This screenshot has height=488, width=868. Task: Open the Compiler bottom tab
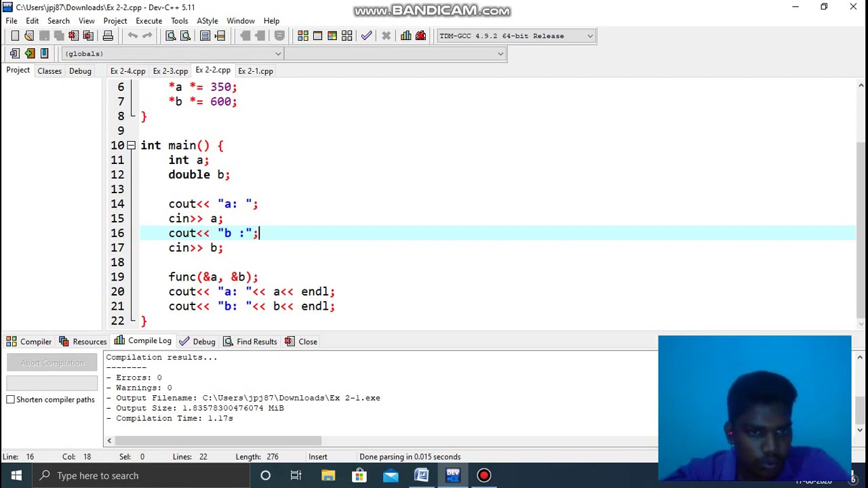[29, 342]
